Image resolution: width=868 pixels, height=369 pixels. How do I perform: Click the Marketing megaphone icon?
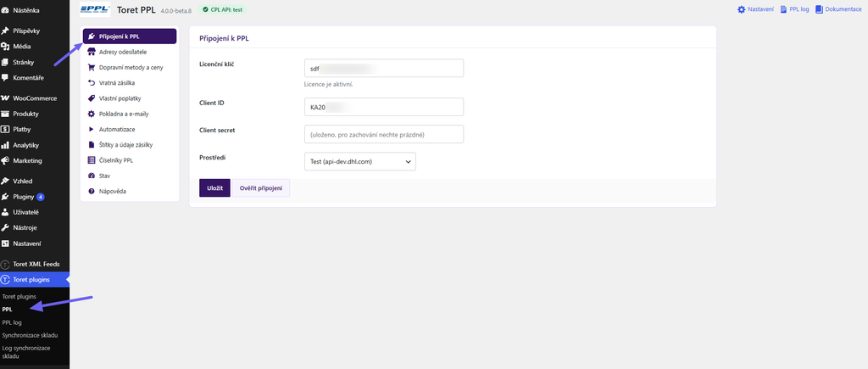[5, 160]
